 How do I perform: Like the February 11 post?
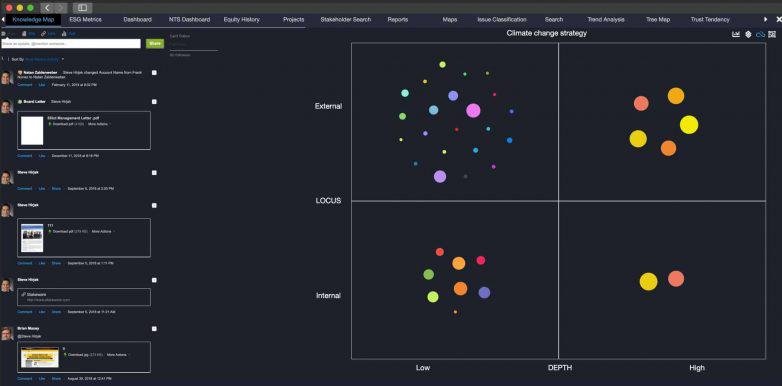pyautogui.click(x=42, y=85)
